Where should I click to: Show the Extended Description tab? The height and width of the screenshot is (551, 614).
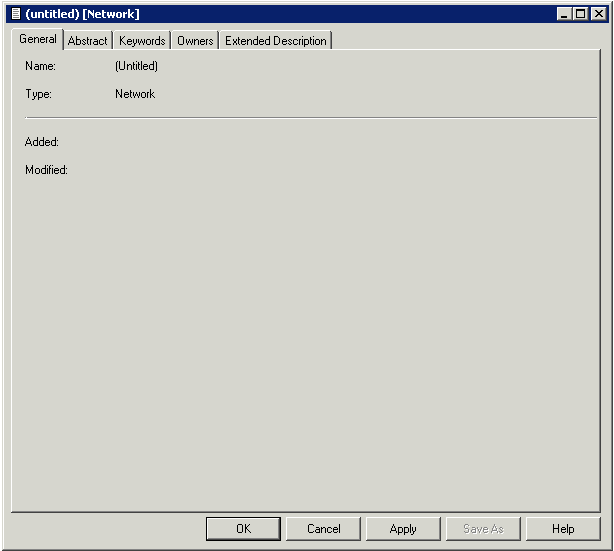tap(275, 41)
